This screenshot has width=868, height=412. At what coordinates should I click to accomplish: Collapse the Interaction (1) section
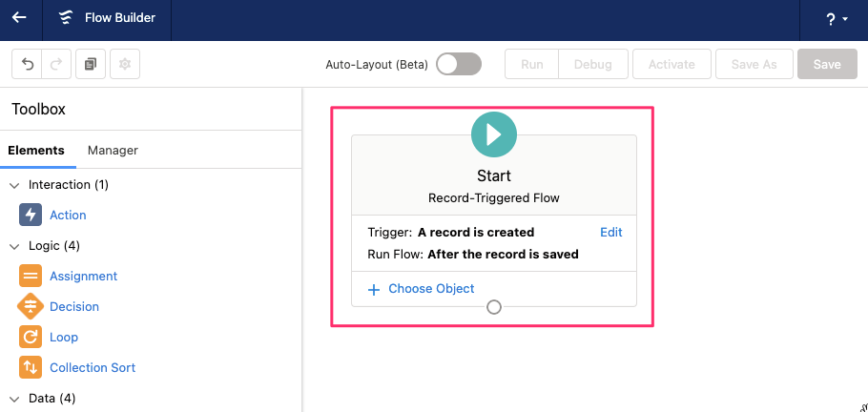pyautogui.click(x=14, y=185)
